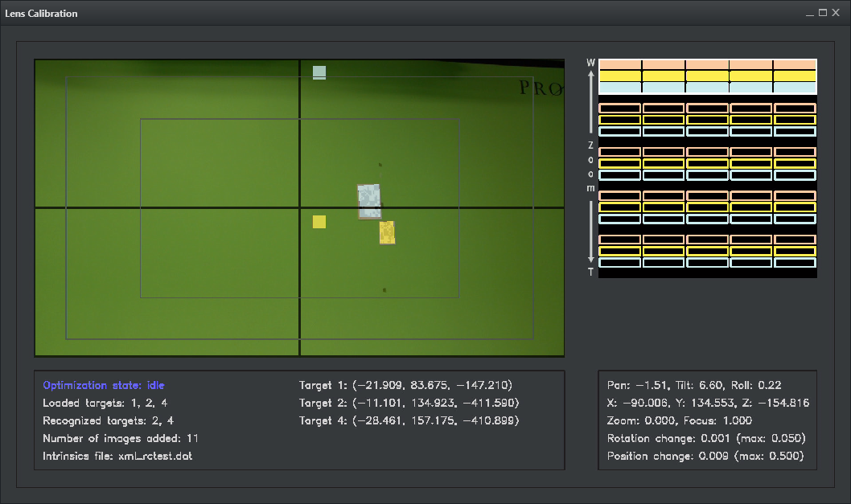Click the Target 1 coordinates line
This screenshot has height=504, width=851.
pos(405,386)
